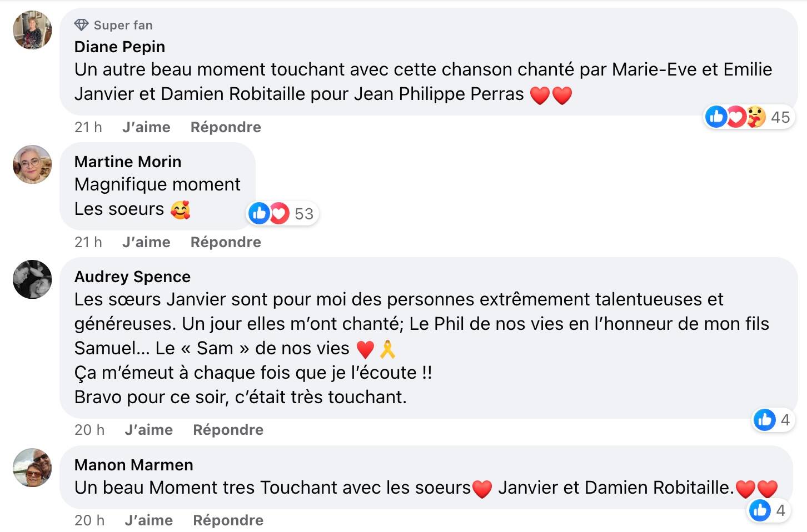
Task: Click the Super fan diamond badge icon
Action: [x=82, y=25]
